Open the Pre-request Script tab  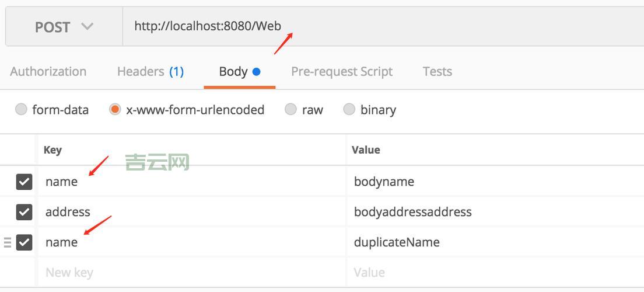point(341,72)
